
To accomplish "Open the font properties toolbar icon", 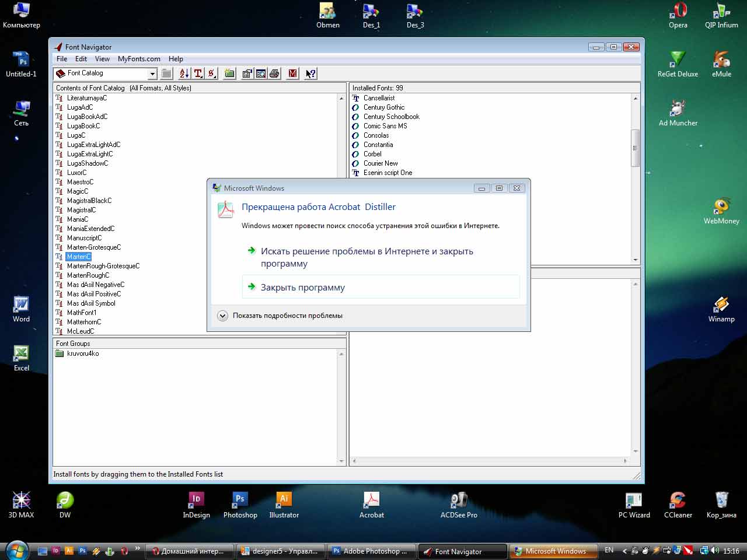I will click(247, 73).
